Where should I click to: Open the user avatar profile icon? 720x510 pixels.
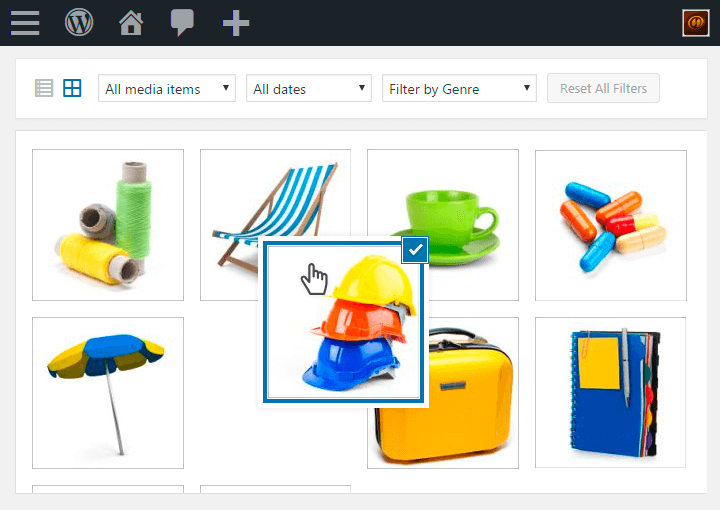click(696, 22)
